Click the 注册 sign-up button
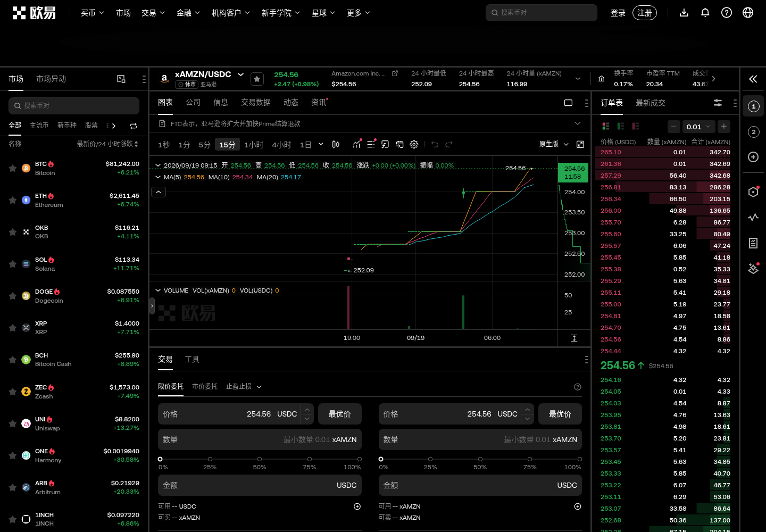Screen dimensions: 766x532 point(645,13)
